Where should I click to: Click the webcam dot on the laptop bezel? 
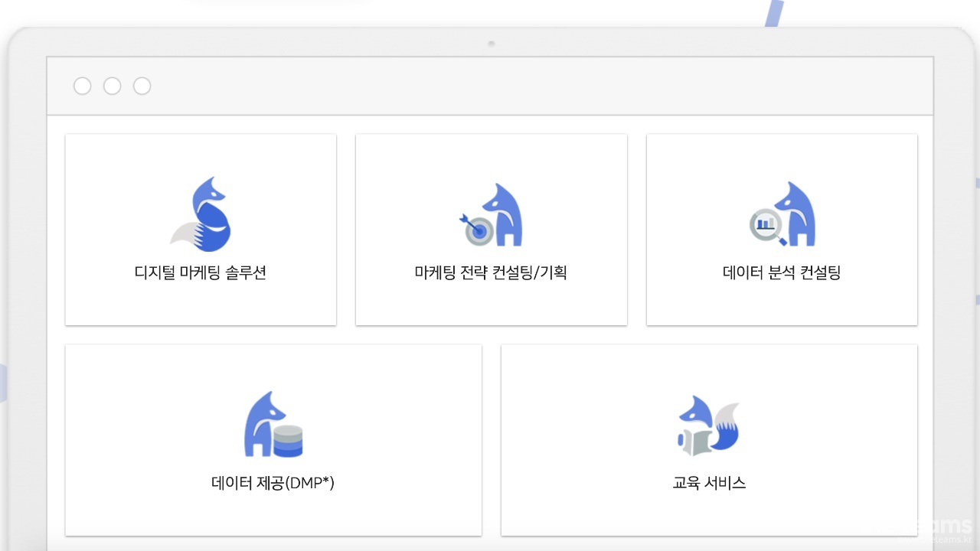point(491,44)
